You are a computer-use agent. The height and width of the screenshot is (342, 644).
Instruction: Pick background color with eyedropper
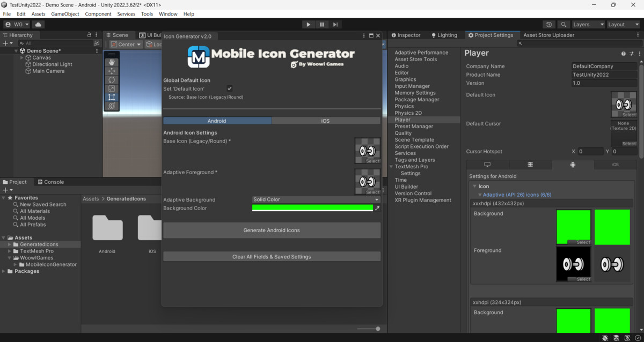pyautogui.click(x=377, y=208)
